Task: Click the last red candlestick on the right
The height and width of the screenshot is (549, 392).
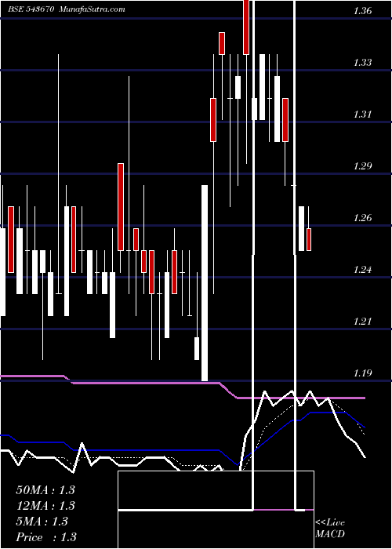Action: tap(309, 239)
